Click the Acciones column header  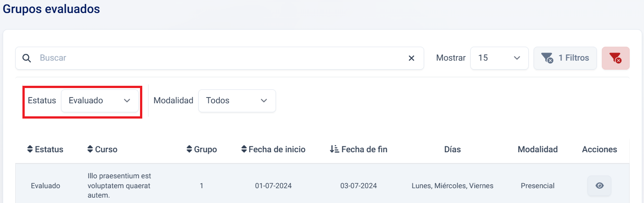(599, 150)
